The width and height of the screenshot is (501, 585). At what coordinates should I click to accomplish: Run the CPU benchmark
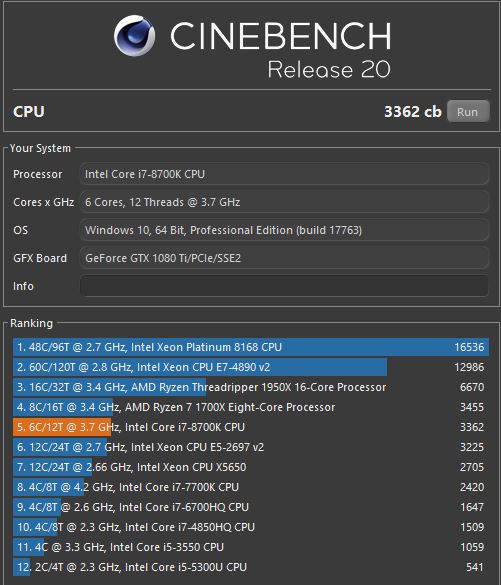click(468, 111)
